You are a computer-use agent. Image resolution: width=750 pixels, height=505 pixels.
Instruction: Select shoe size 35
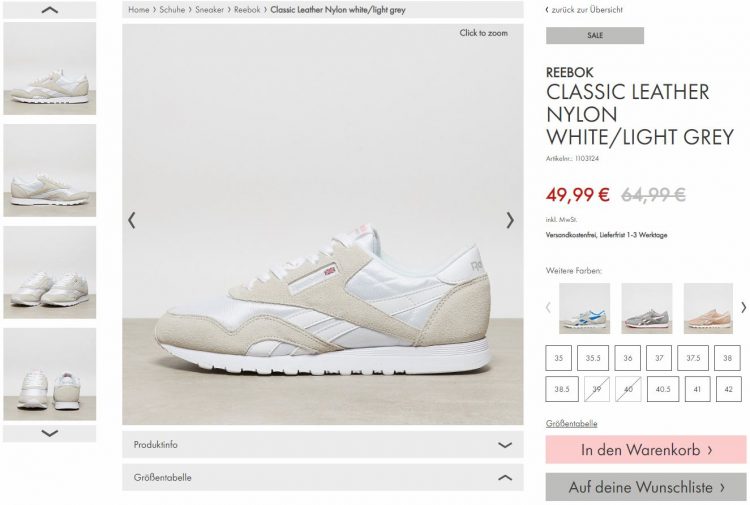point(559,358)
